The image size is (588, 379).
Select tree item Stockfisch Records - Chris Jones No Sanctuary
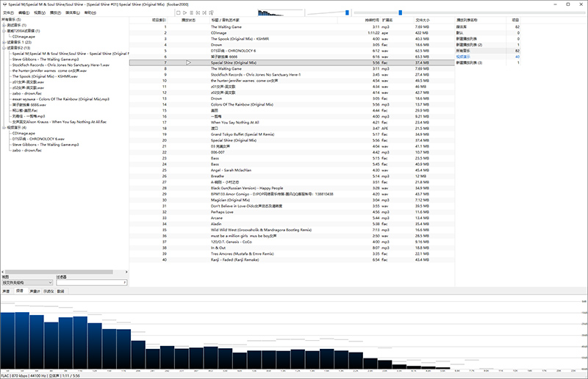point(61,65)
